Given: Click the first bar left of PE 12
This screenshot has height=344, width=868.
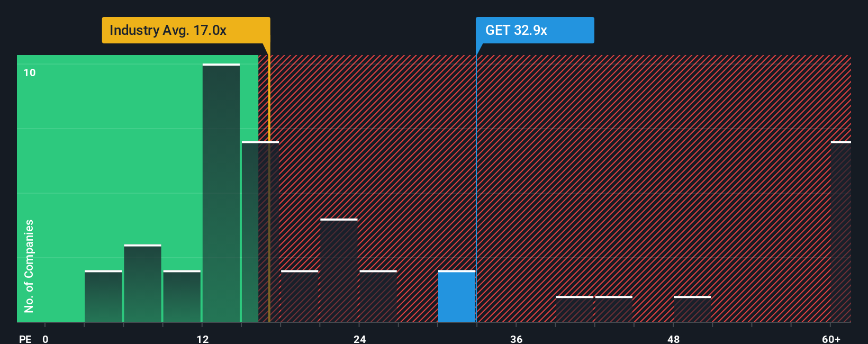Looking at the screenshot, I should tap(182, 296).
